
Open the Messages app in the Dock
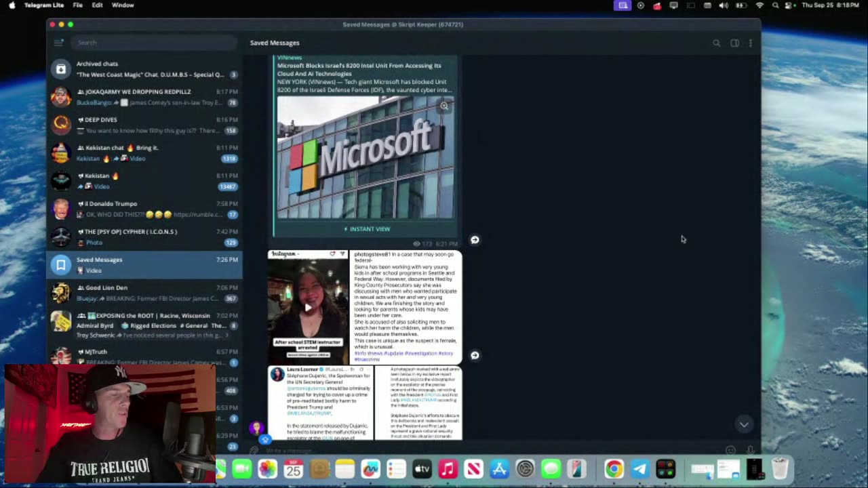coord(551,469)
